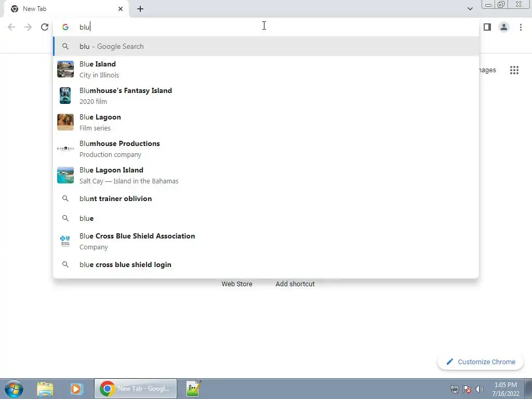Launch Windows Media Player from the taskbar
Image resolution: width=532 pixels, height=399 pixels.
tap(77, 389)
